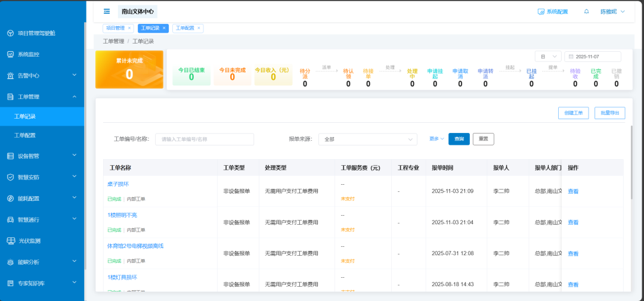Open the 日 period dropdown

548,57
